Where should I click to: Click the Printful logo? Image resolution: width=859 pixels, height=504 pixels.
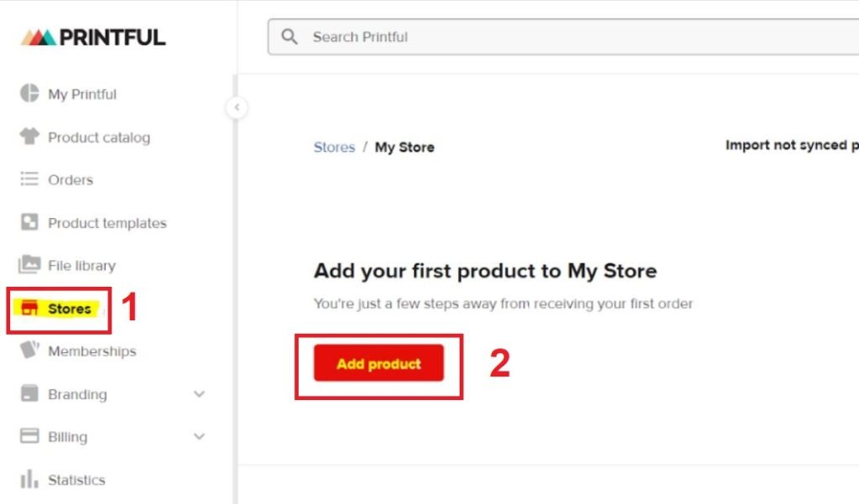93,37
